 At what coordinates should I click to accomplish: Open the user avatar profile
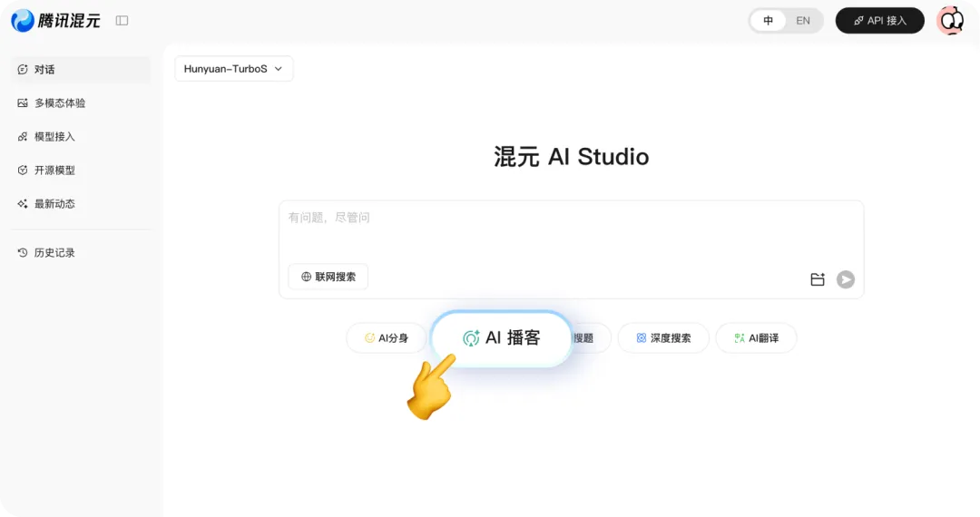950,20
